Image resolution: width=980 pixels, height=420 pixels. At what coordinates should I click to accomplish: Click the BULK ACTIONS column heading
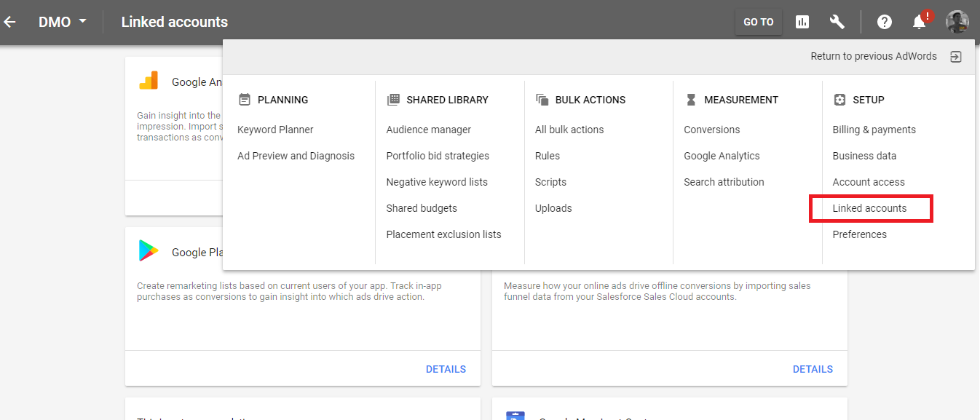(590, 100)
